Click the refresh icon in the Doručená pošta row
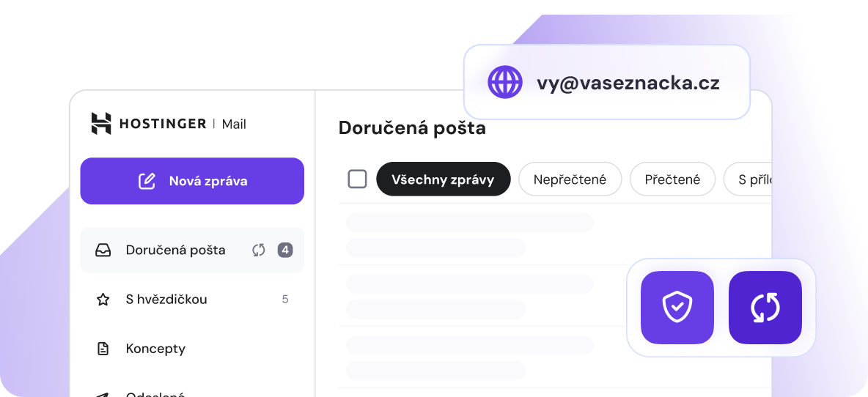This screenshot has width=868, height=397. (x=258, y=251)
